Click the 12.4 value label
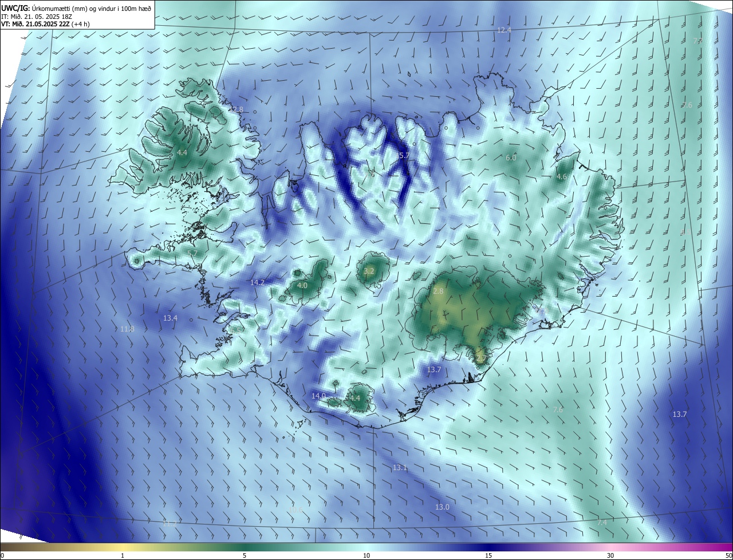 click(x=503, y=30)
